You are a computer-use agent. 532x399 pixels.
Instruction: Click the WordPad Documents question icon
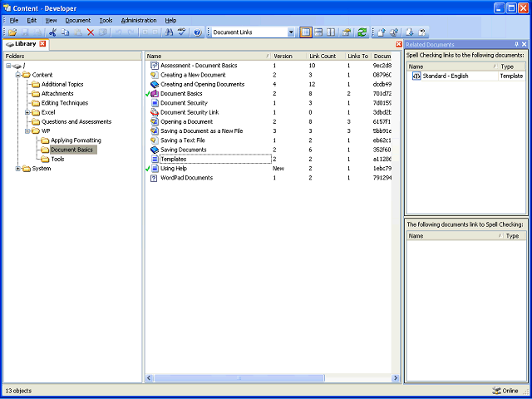tap(154, 178)
